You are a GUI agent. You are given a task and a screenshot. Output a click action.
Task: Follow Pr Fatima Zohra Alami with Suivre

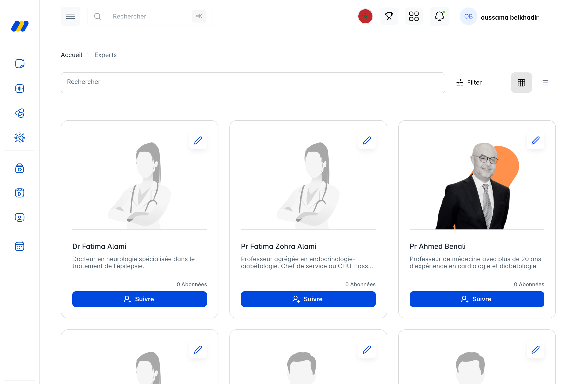coord(308,299)
